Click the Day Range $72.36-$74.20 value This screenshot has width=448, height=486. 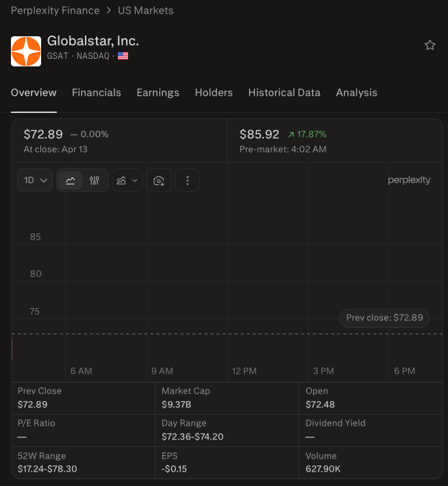(192, 437)
